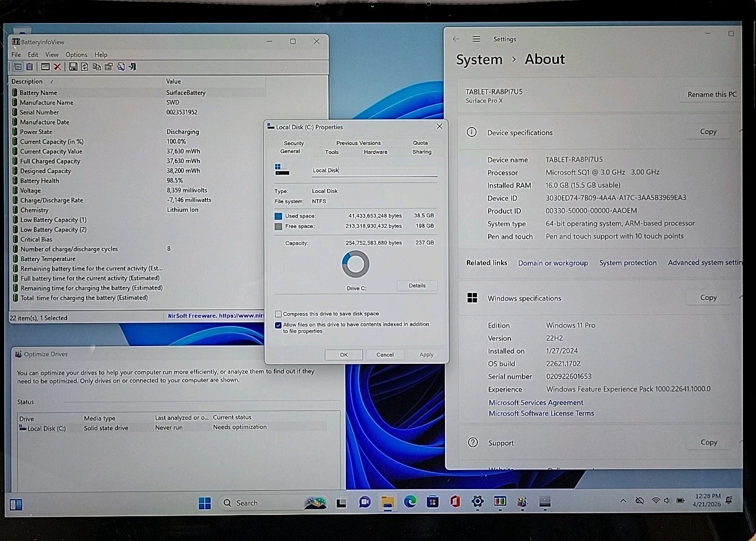The height and width of the screenshot is (541, 756).
Task: Open the Previous Versions tab
Action: [x=358, y=143]
